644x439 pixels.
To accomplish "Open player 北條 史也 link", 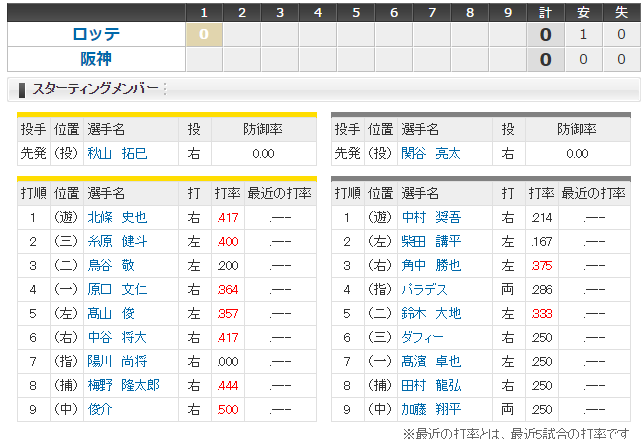I will point(117,217).
